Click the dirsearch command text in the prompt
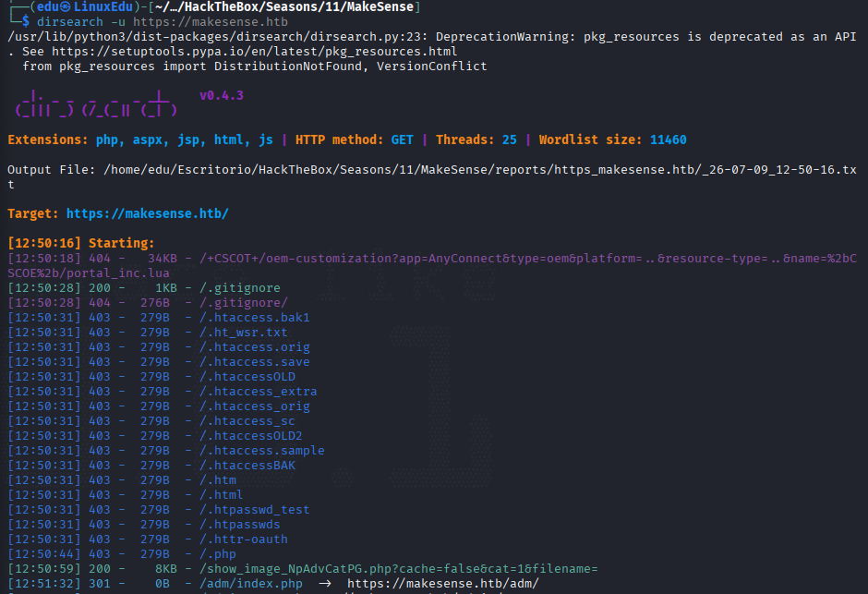The height and width of the screenshot is (594, 868). [163, 22]
